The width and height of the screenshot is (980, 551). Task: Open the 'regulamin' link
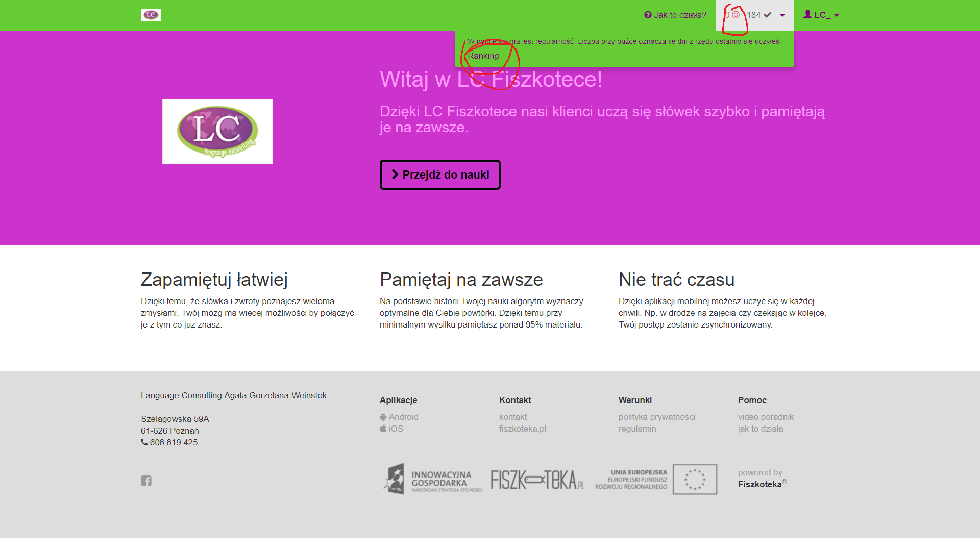tap(638, 429)
